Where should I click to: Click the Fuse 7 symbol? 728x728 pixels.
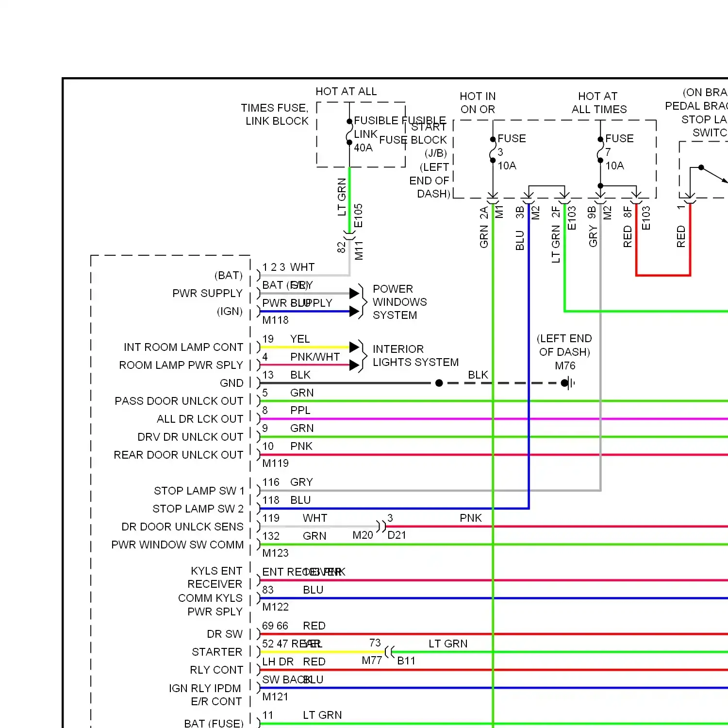tap(600, 150)
